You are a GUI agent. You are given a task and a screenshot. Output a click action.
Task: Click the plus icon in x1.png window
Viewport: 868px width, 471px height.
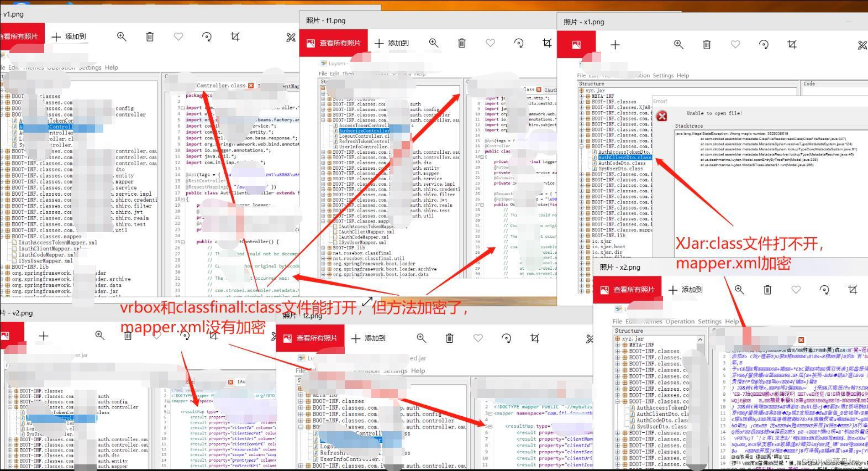point(615,45)
